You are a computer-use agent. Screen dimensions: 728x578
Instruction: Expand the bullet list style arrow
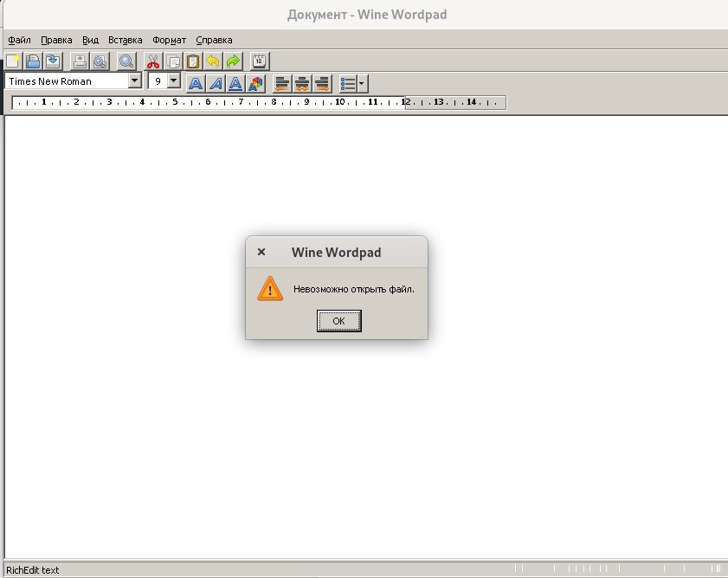coord(362,84)
